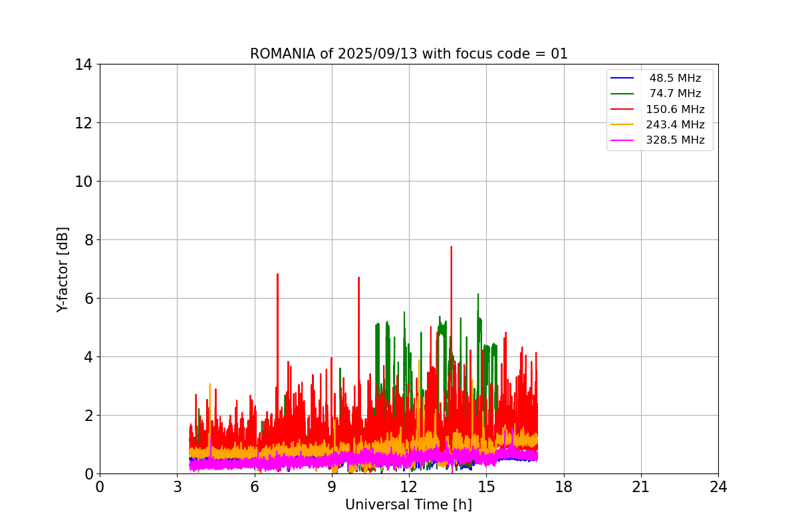
Task: Click x-axis tick label 9
Action: pos(332,487)
